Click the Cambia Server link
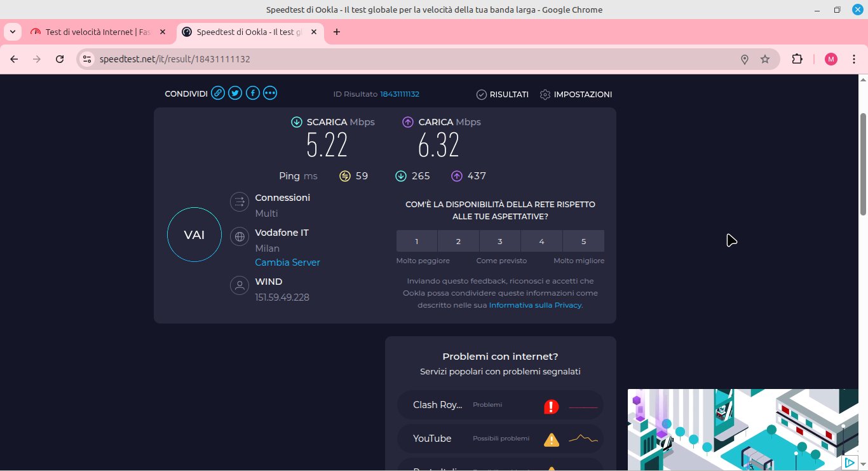Viewport: 868px width, 471px height. click(287, 263)
